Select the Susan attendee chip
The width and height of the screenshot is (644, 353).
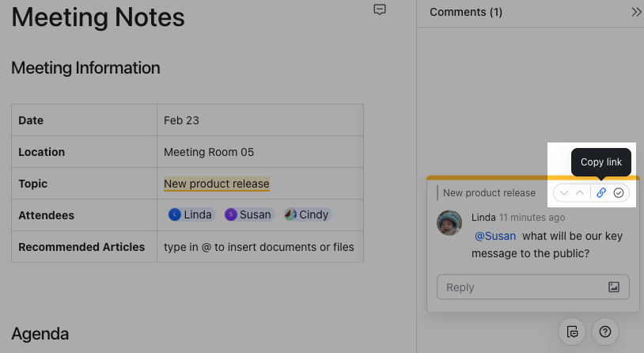[x=248, y=214]
